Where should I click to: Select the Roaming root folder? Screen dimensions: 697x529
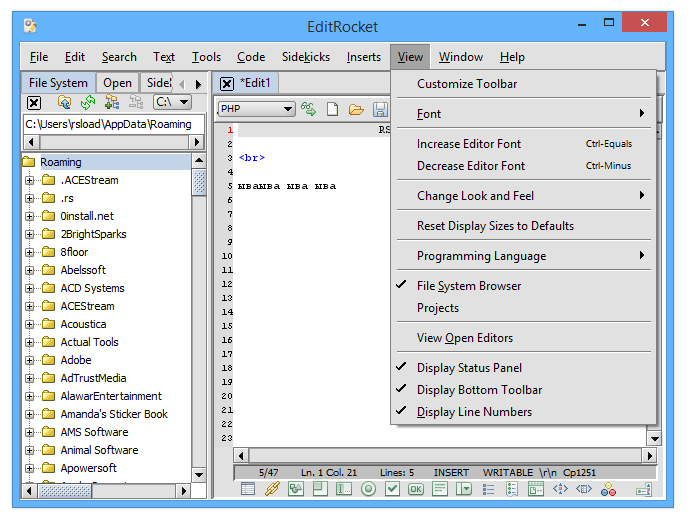click(61, 162)
